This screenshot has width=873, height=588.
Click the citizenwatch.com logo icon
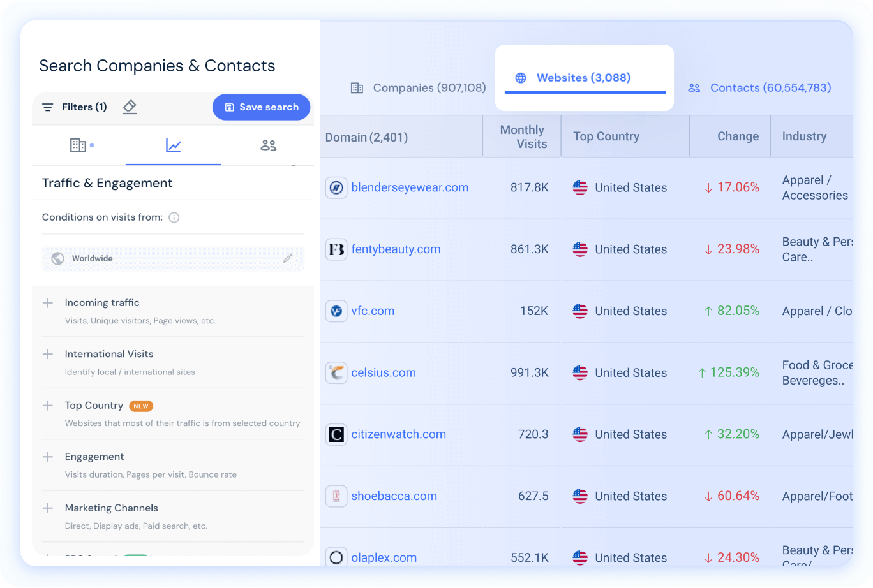336,434
